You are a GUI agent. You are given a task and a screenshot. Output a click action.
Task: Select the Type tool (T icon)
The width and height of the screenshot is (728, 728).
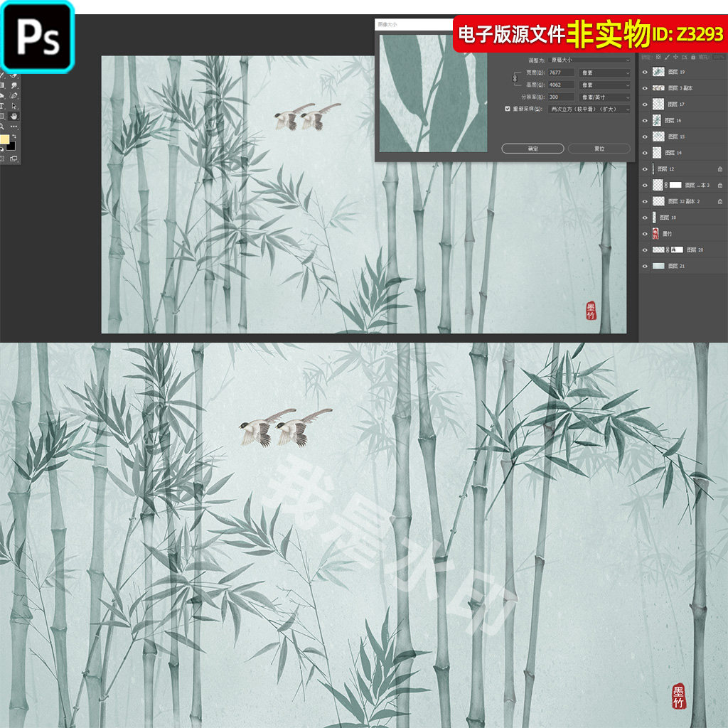pyautogui.click(x=2, y=106)
